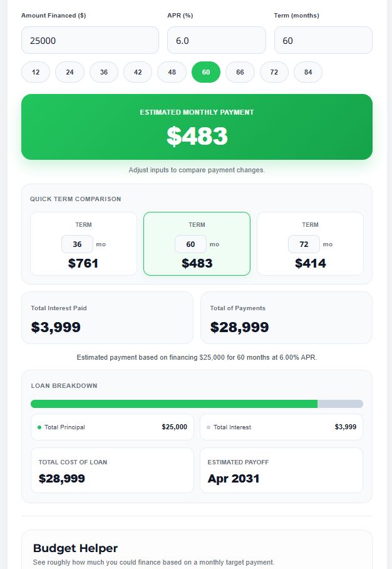Set term to 48 months pill
The image size is (392, 569).
point(172,72)
